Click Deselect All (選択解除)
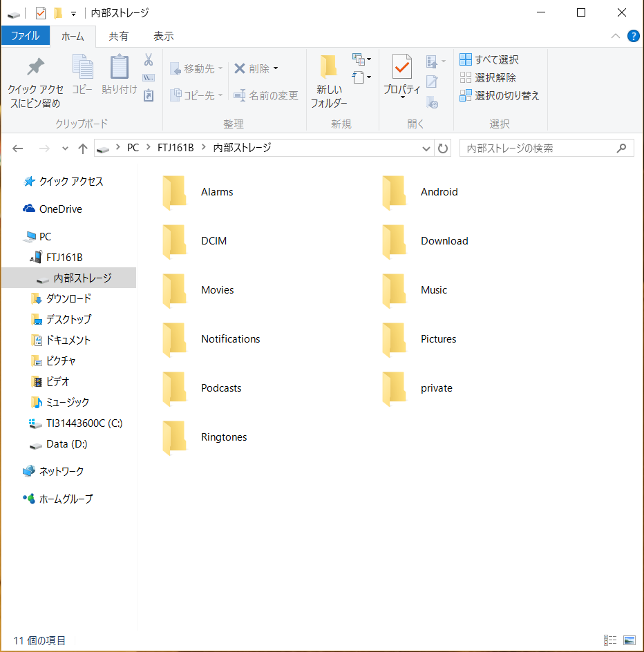 [x=488, y=78]
